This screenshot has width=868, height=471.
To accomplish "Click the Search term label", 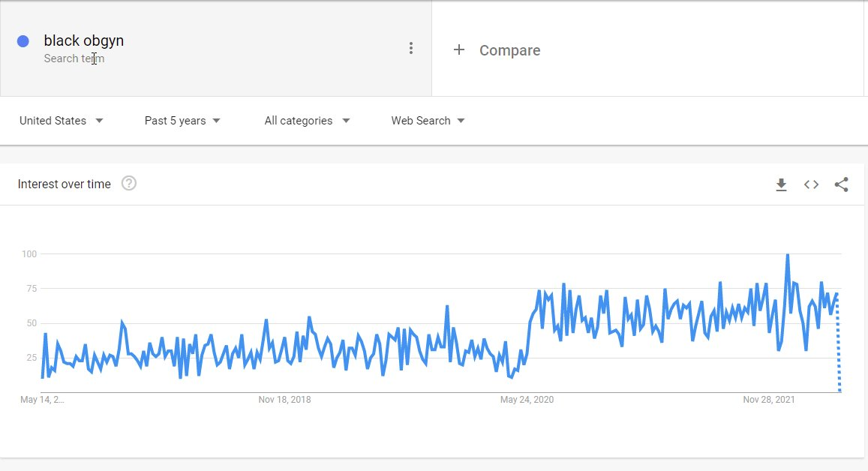I will (74, 58).
